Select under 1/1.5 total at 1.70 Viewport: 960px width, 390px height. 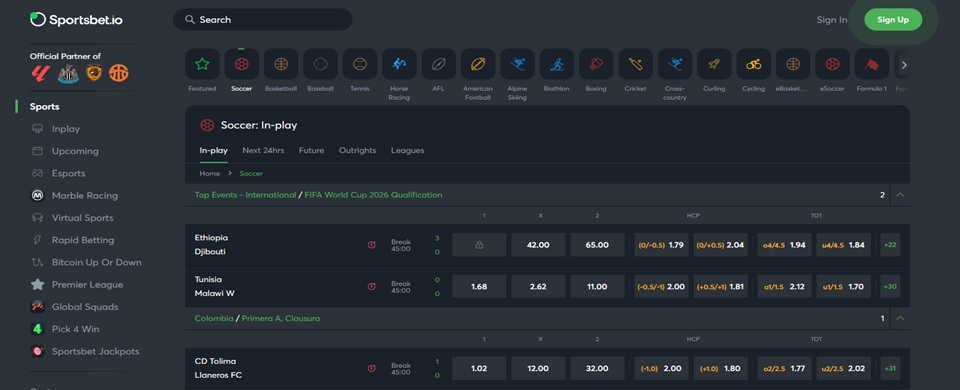[844, 287]
